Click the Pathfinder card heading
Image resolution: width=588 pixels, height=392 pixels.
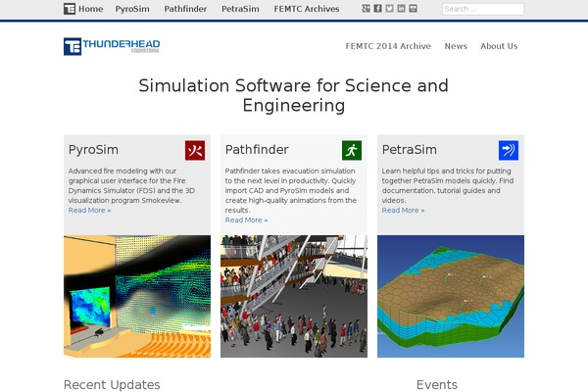[x=257, y=150]
